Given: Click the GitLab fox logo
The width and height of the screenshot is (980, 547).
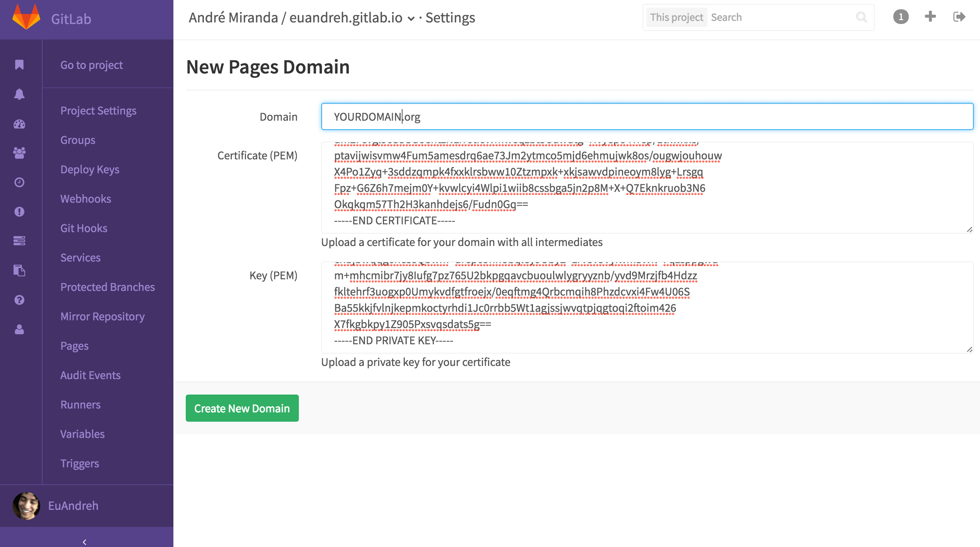Looking at the screenshot, I should pyautogui.click(x=26, y=17).
